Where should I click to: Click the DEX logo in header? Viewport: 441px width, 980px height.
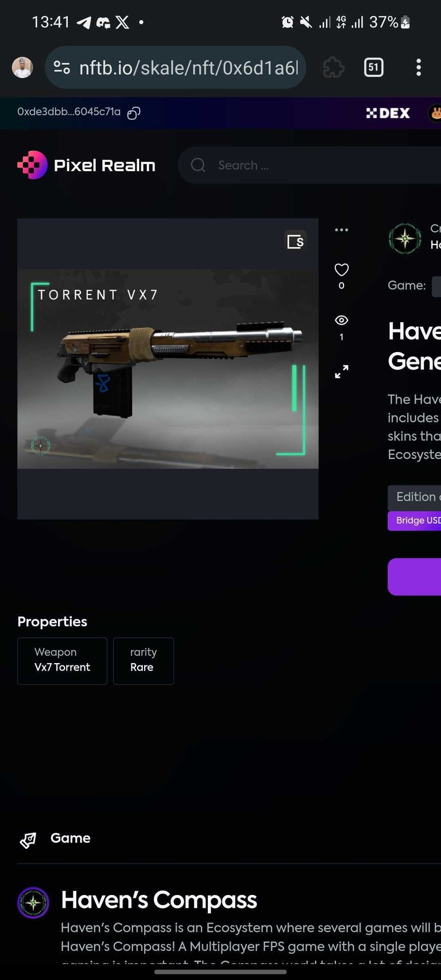(388, 113)
